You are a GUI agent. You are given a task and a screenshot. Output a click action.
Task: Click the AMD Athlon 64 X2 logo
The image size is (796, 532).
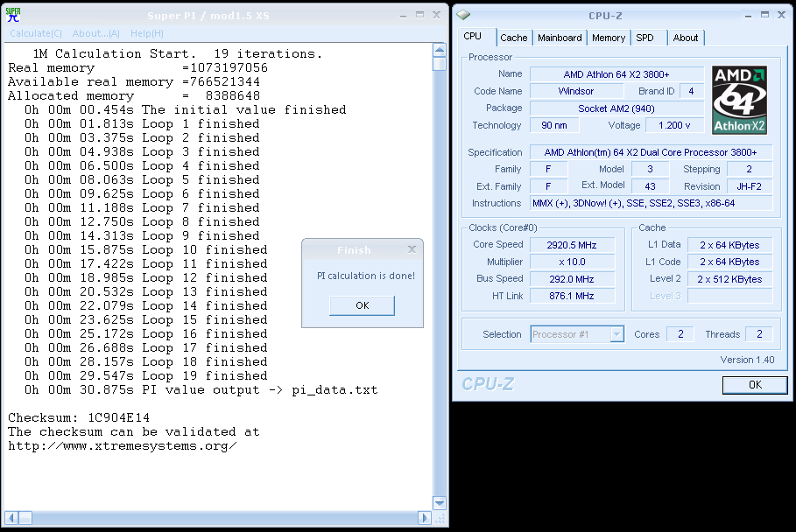[739, 100]
